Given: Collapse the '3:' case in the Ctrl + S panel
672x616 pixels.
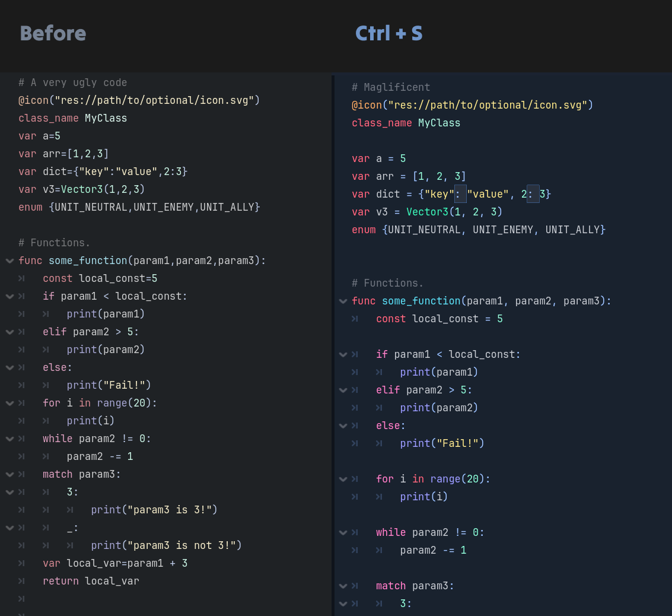Looking at the screenshot, I should click(x=343, y=604).
